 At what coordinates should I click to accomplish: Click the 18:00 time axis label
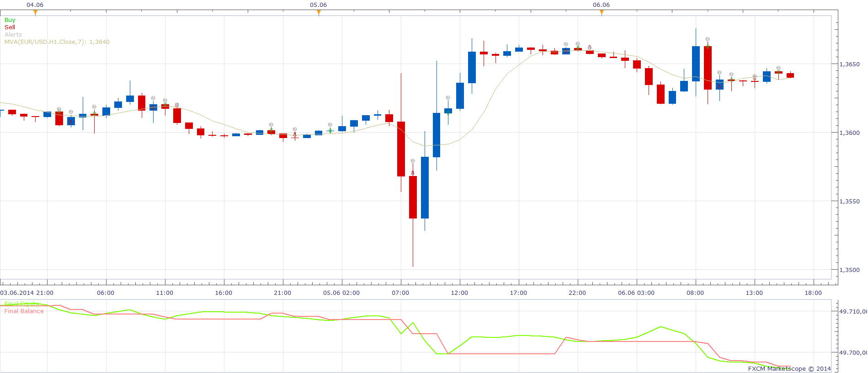tap(813, 293)
